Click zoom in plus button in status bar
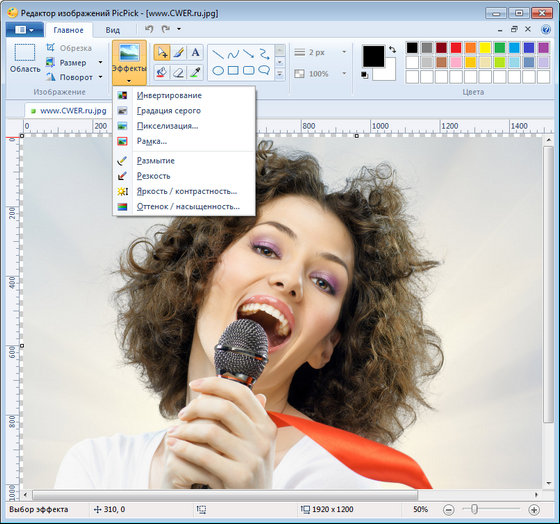Viewport: 560px width, 524px height. [534, 510]
